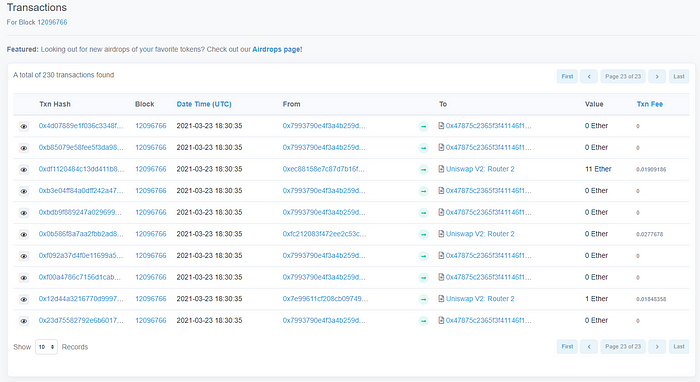
Task: Open Uniswap V2: Router 2 in 0.0277678 fee row
Action: (480, 234)
